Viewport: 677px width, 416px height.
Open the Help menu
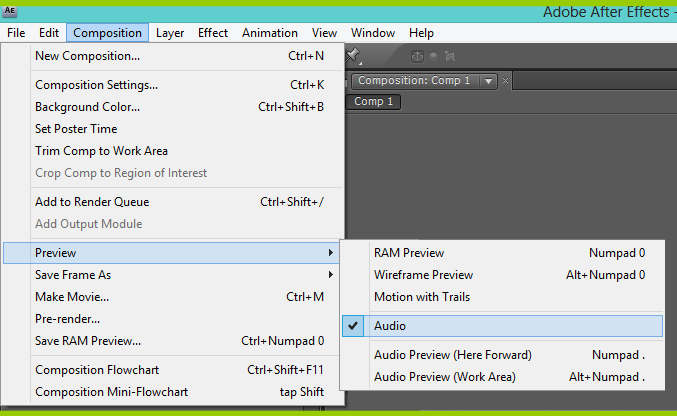[x=421, y=33]
